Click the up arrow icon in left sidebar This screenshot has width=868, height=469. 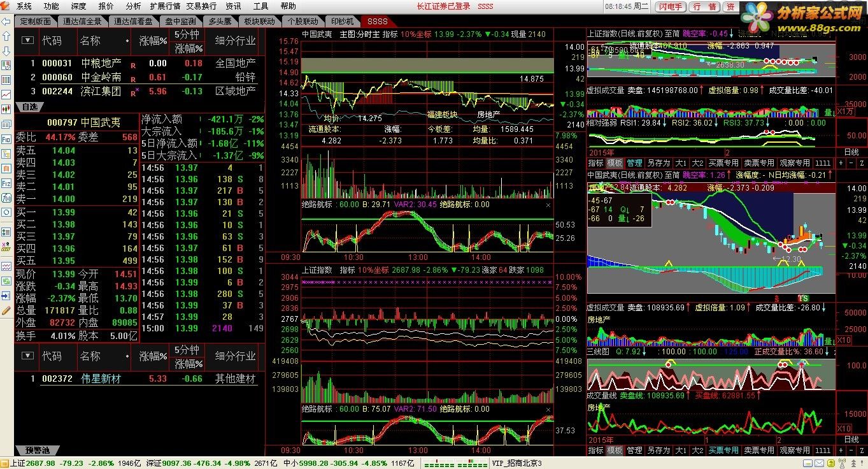7,36
